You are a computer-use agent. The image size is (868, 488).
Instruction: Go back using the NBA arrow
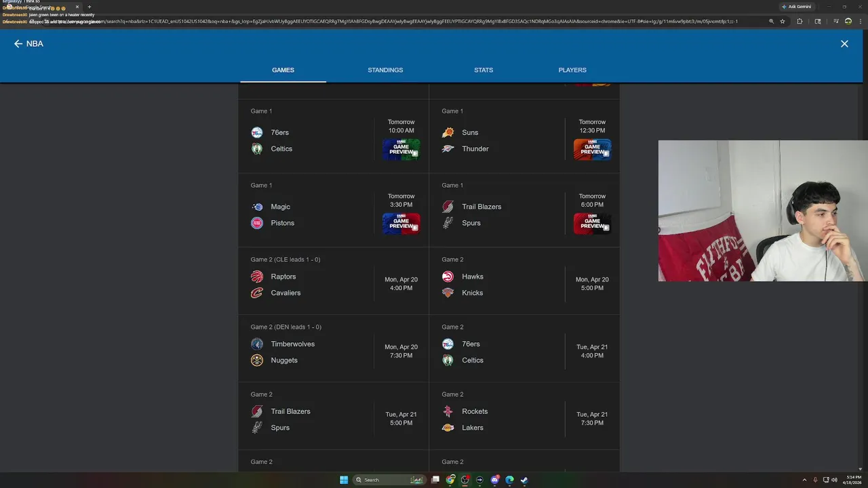point(18,43)
